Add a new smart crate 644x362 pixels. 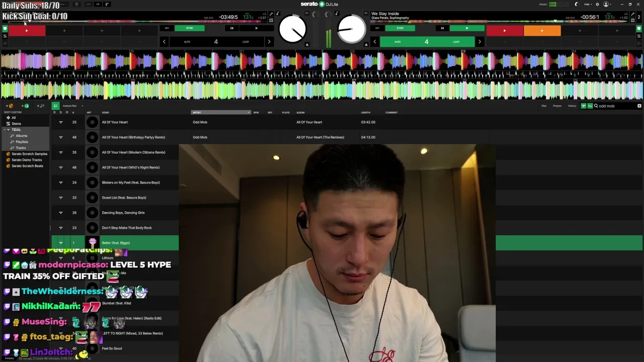pyautogui.click(x=26, y=106)
